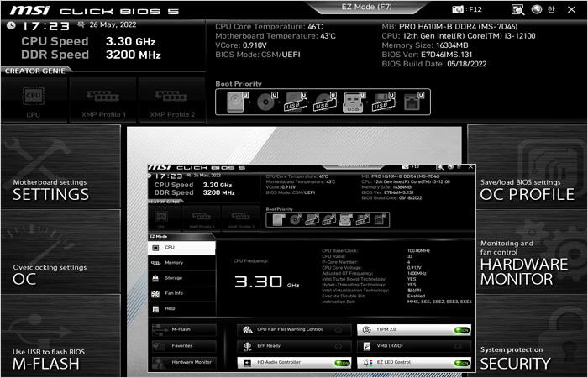
Task: Enable Creator Genie CPU button in the Advanced window
Action: [34, 101]
